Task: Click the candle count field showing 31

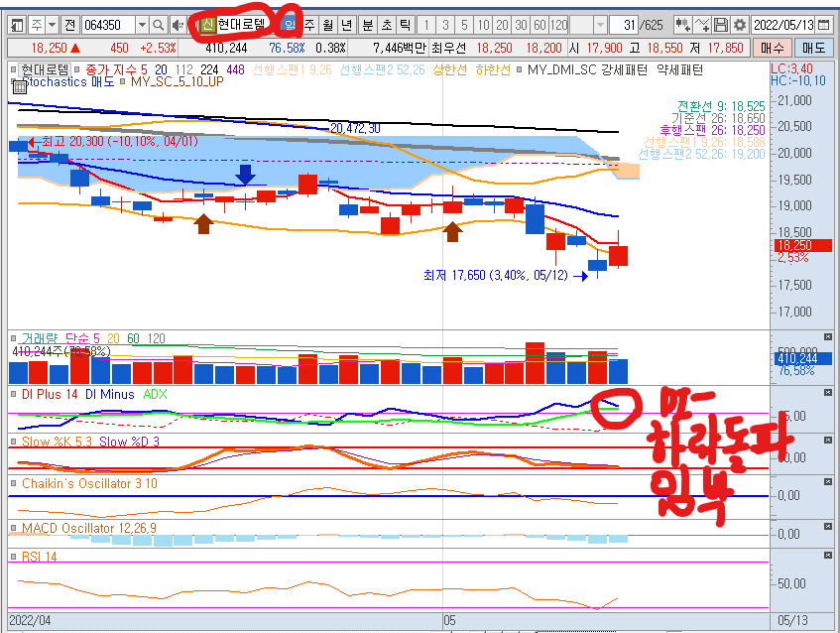Action: tap(624, 25)
